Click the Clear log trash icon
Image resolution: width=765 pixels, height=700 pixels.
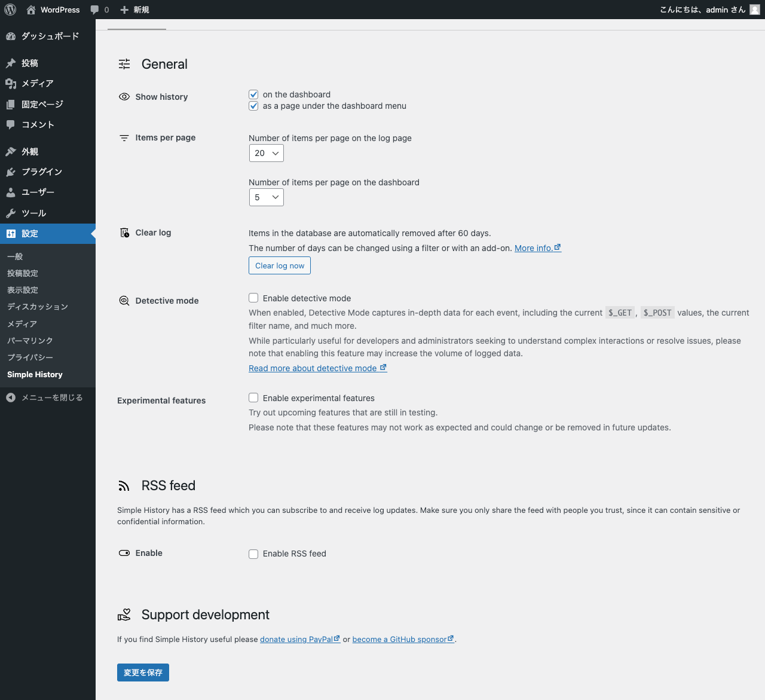[124, 233]
